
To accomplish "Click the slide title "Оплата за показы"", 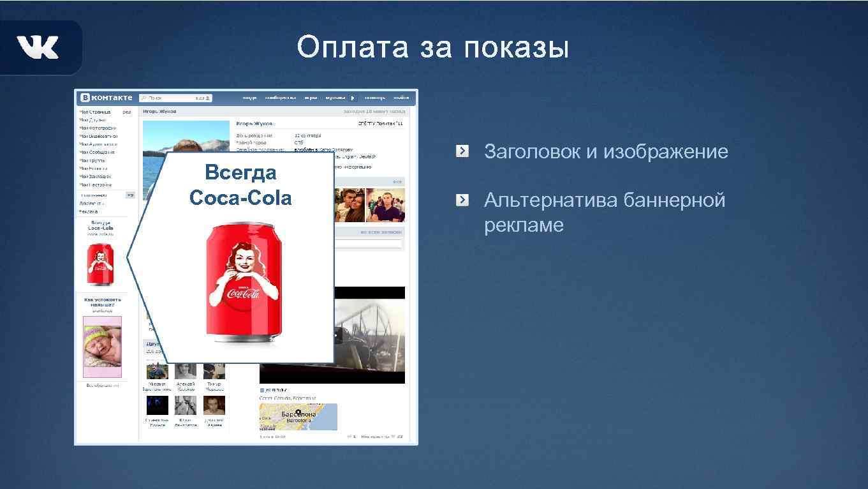I will 433,48.
